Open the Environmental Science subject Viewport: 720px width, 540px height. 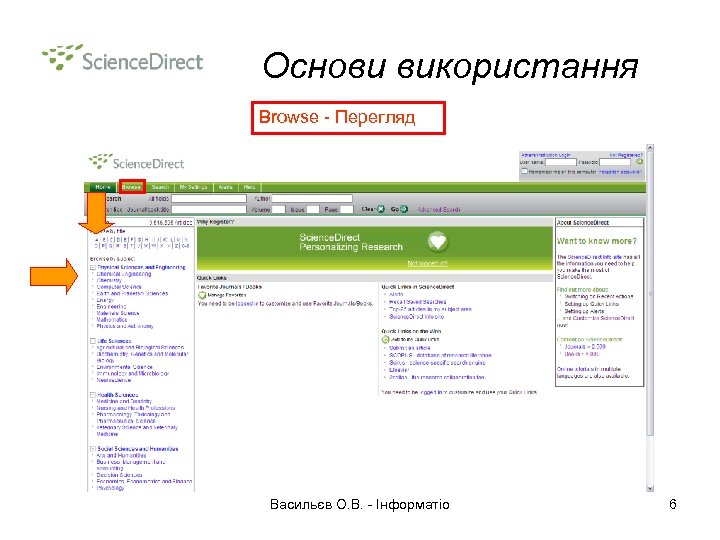pos(124,367)
